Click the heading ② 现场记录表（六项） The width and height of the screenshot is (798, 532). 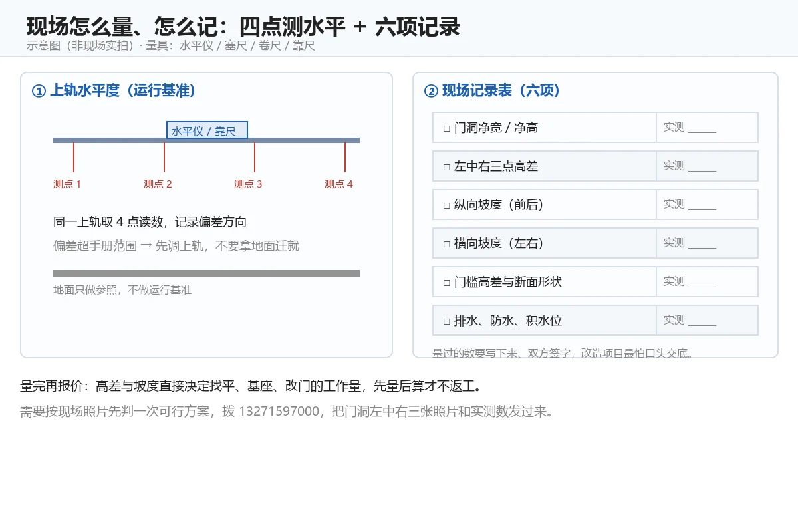(x=493, y=90)
